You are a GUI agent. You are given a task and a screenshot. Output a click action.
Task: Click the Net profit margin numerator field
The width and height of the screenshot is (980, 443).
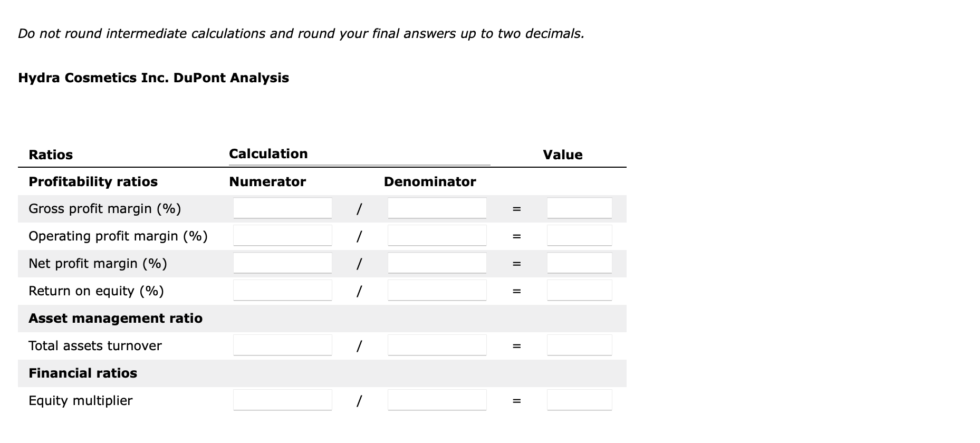pos(282,263)
